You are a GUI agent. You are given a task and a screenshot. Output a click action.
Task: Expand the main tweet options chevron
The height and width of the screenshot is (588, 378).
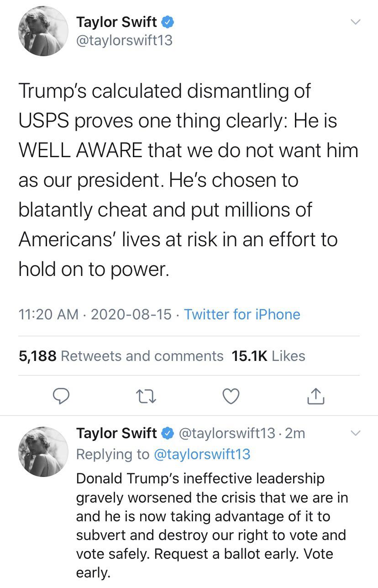[x=355, y=22]
